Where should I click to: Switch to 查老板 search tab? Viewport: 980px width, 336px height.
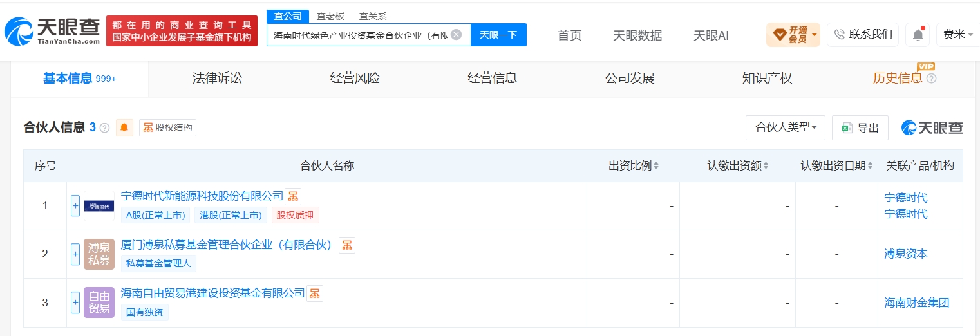tap(330, 16)
